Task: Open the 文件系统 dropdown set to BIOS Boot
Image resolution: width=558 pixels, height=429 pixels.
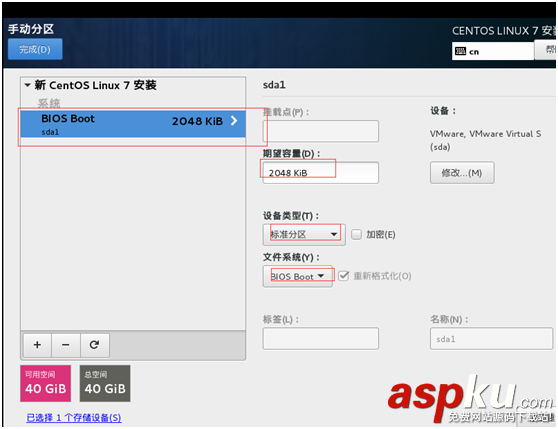Action: [x=298, y=276]
